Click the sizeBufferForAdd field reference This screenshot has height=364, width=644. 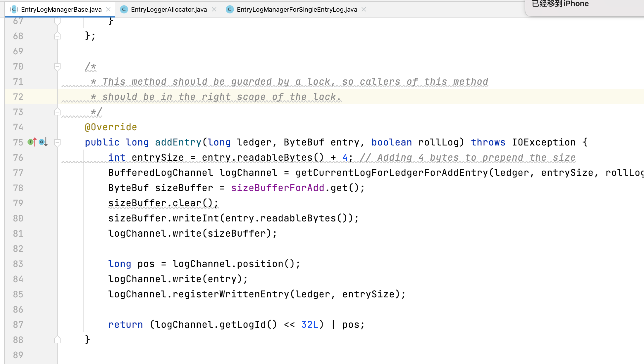coord(278,188)
